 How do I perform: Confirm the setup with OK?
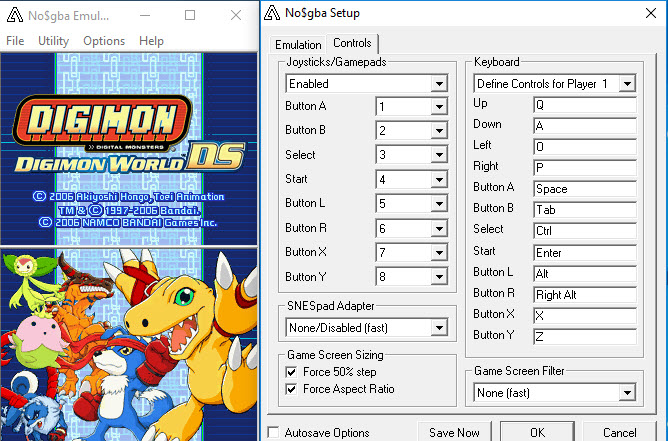click(x=537, y=432)
